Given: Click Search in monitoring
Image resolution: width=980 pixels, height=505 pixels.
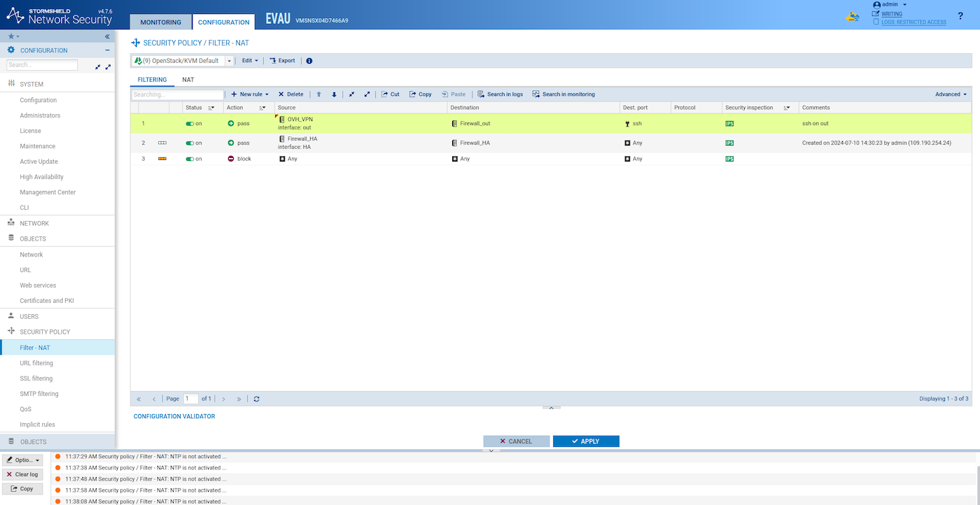Looking at the screenshot, I should coord(563,94).
